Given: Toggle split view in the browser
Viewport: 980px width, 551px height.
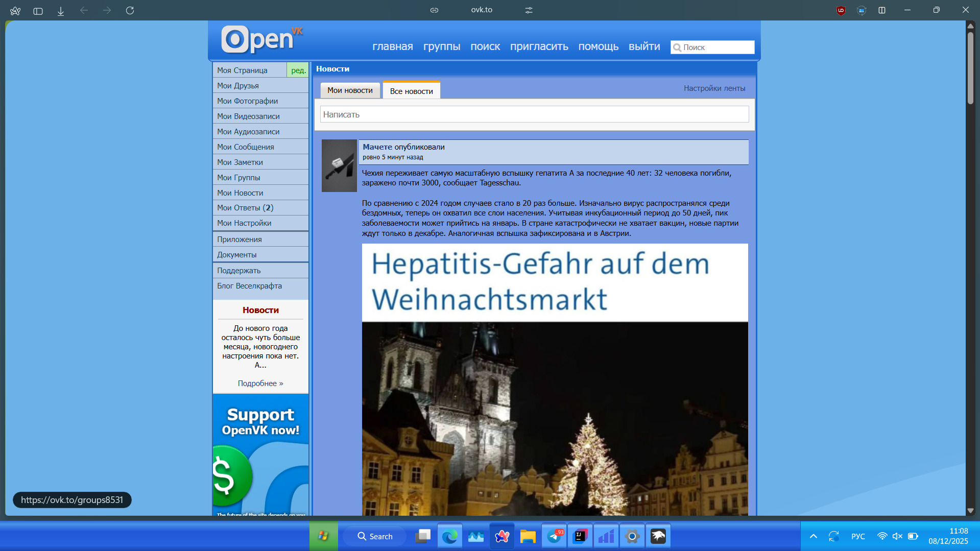Looking at the screenshot, I should point(882,10).
